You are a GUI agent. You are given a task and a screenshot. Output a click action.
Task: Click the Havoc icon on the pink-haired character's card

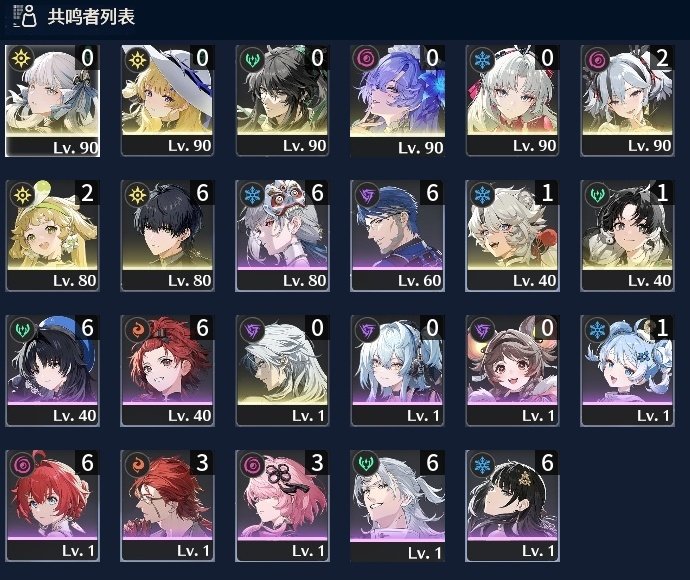[x=252, y=465]
